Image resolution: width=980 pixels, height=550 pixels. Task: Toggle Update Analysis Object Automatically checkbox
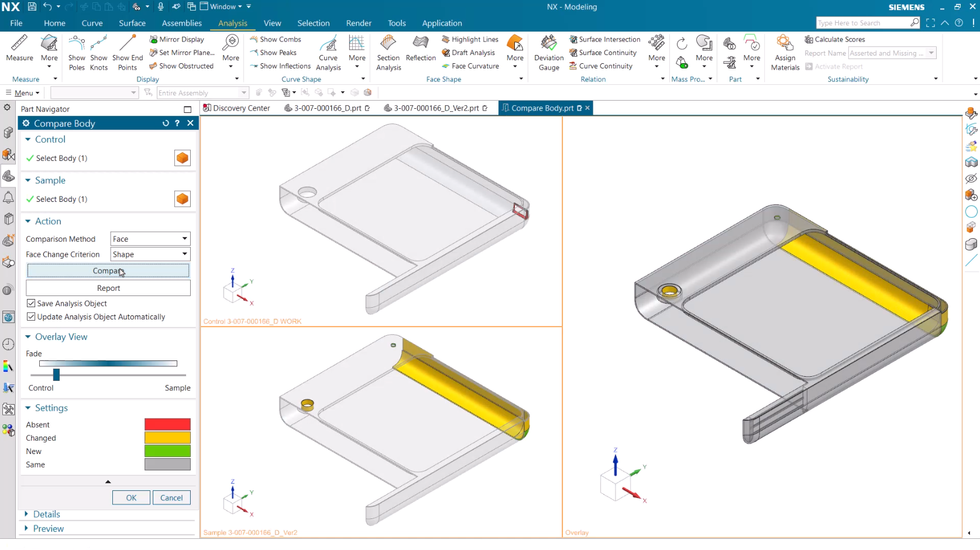click(32, 317)
